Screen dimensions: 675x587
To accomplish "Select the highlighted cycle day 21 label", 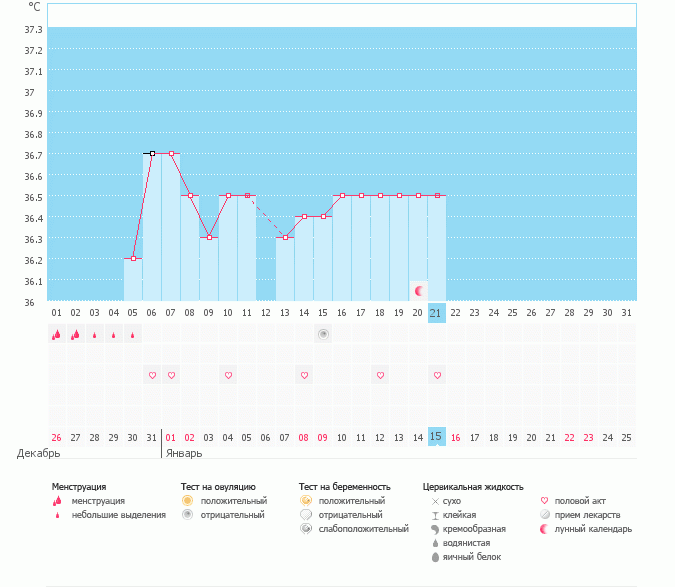I will tap(436, 313).
